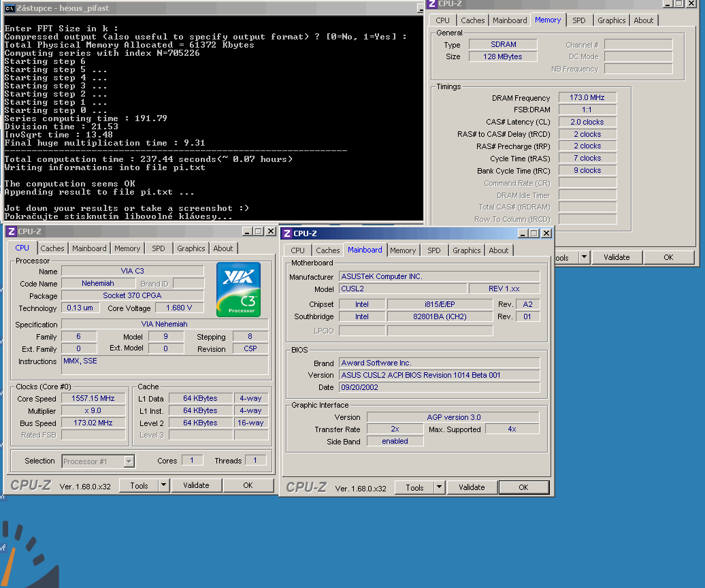Click the Package field Socket 370 CPGA
This screenshot has height=588, width=705.
[132, 295]
